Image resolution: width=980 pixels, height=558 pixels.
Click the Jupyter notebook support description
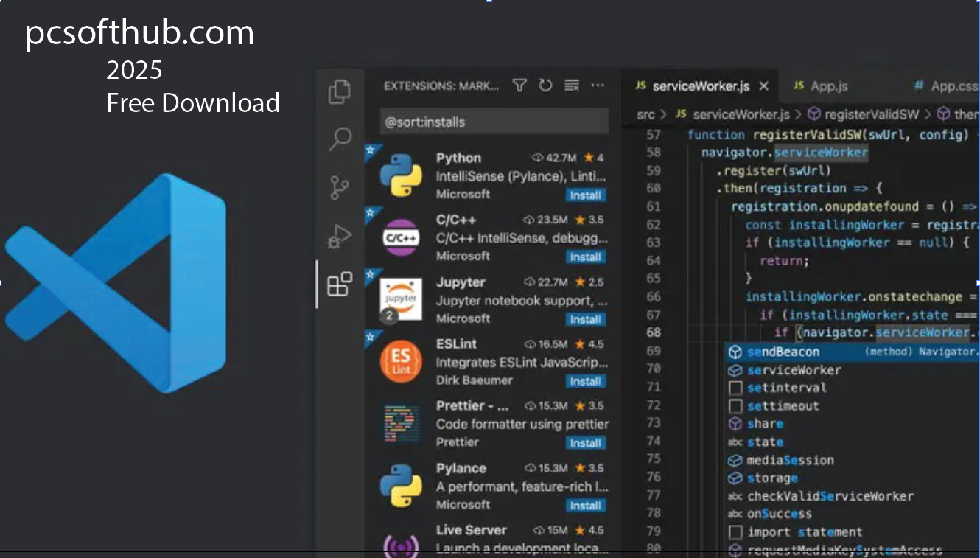(x=521, y=301)
